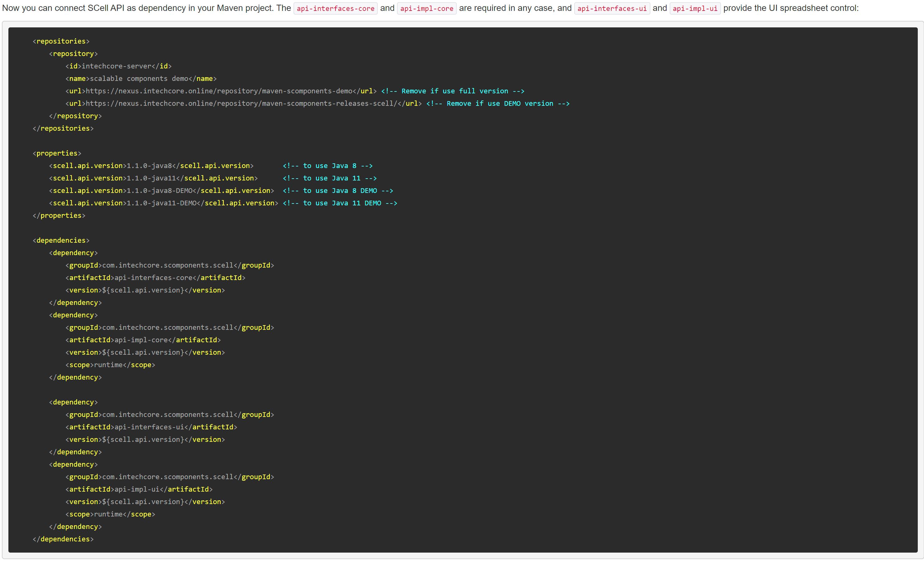
Task: Click the api-interfaces-ui inline code label in the intro paragraph
Action: (612, 8)
